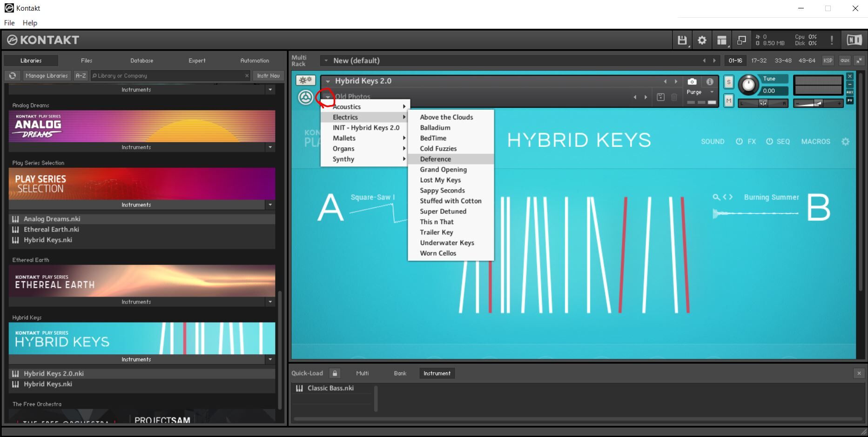Viewport: 868px width, 437px height.
Task: Select previous instrument arrow beside Hybrid Keys 2.0
Action: [665, 81]
